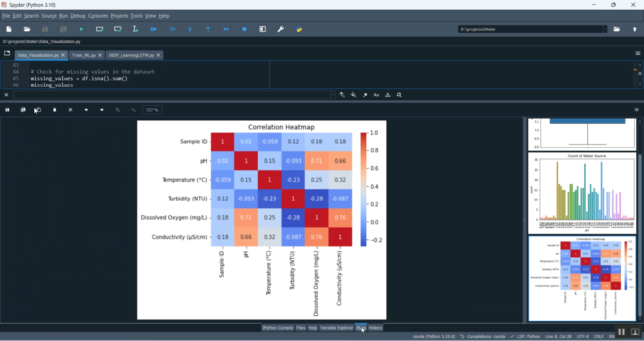The image size is (644, 341).
Task: Toggle whole-word matching in the find bar
Action: point(388,95)
